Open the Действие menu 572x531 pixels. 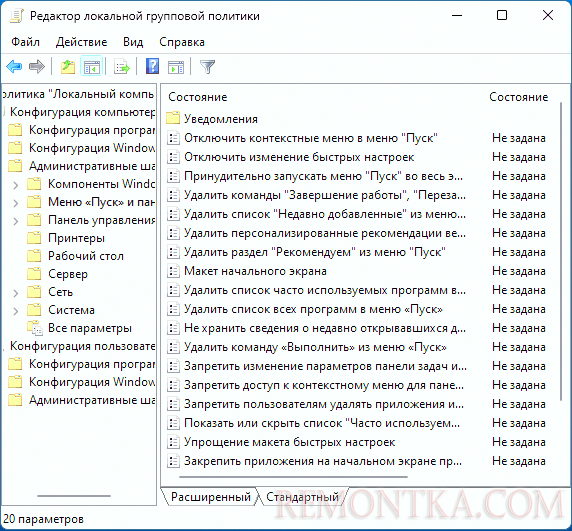81,42
